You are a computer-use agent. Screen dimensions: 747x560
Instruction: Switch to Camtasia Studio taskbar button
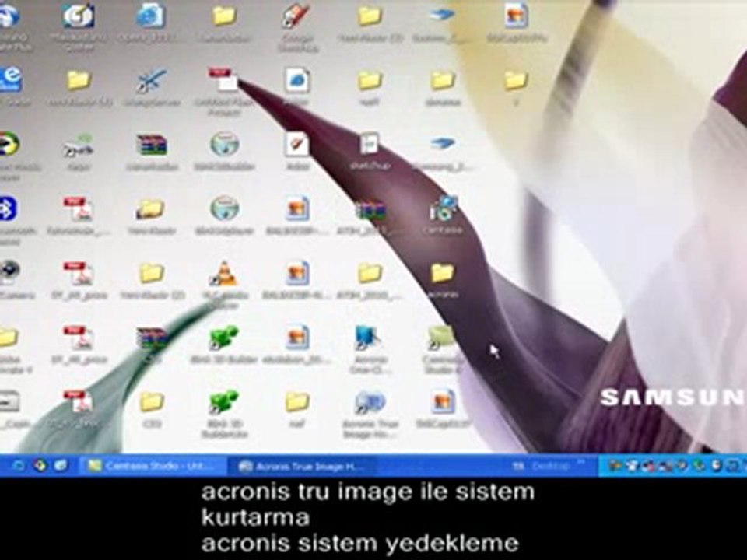coord(153,466)
